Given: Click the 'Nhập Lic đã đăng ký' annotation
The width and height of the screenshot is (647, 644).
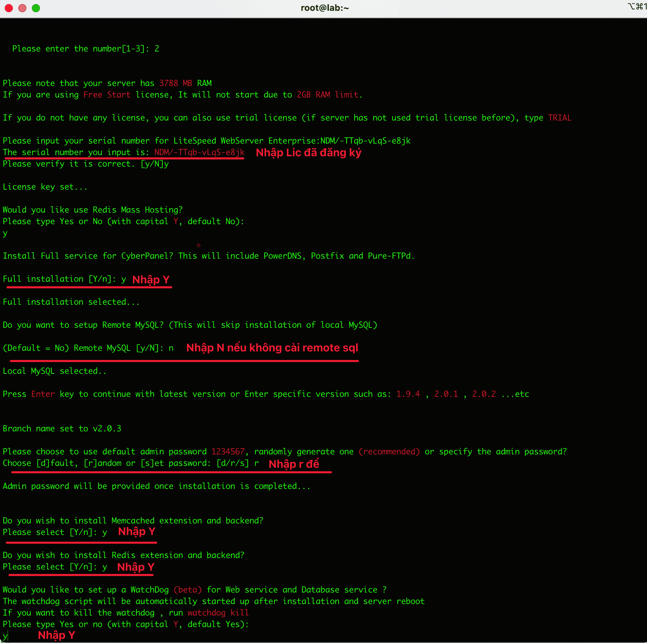Looking at the screenshot, I should click(x=308, y=153).
